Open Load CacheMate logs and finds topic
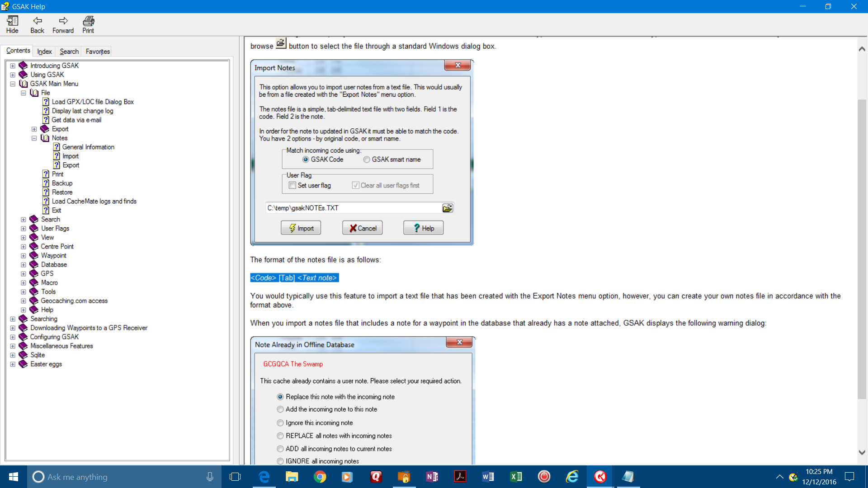The image size is (868, 488). 94,201
